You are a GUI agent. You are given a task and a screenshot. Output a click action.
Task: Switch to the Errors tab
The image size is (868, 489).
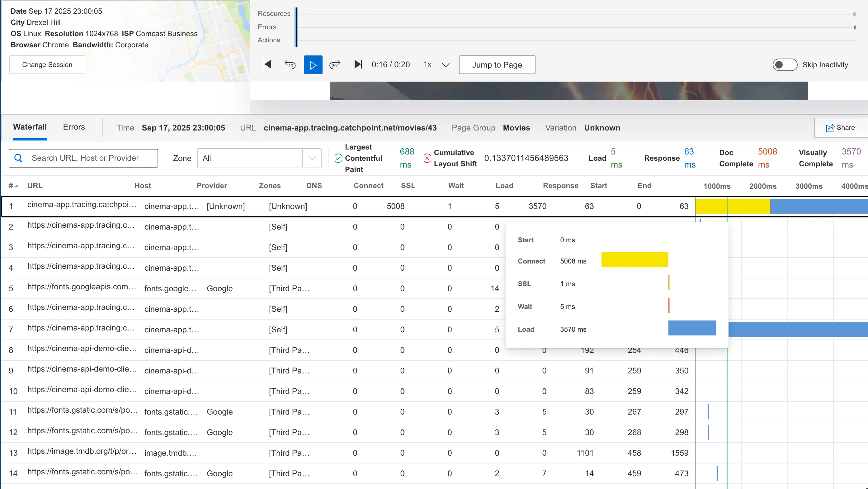(74, 127)
